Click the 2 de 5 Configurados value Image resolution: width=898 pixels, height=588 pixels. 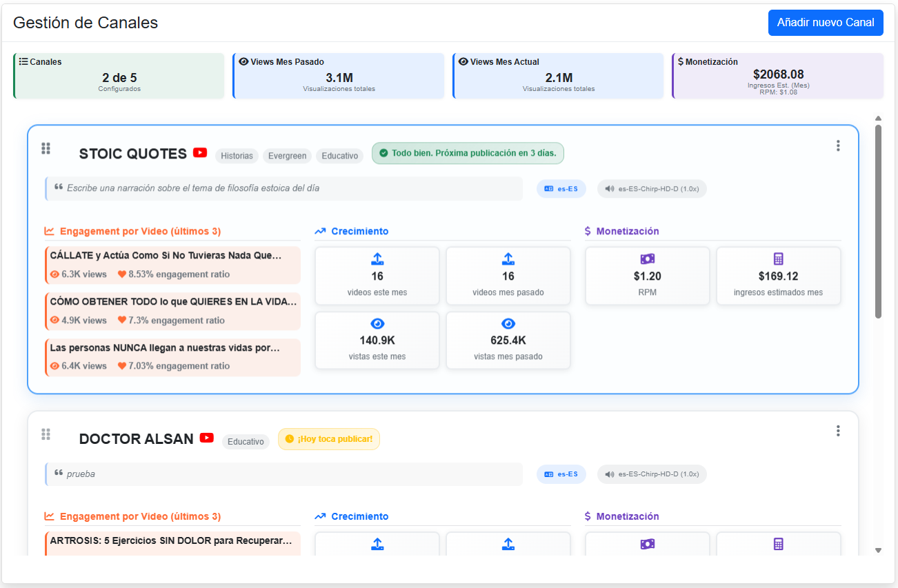click(119, 78)
